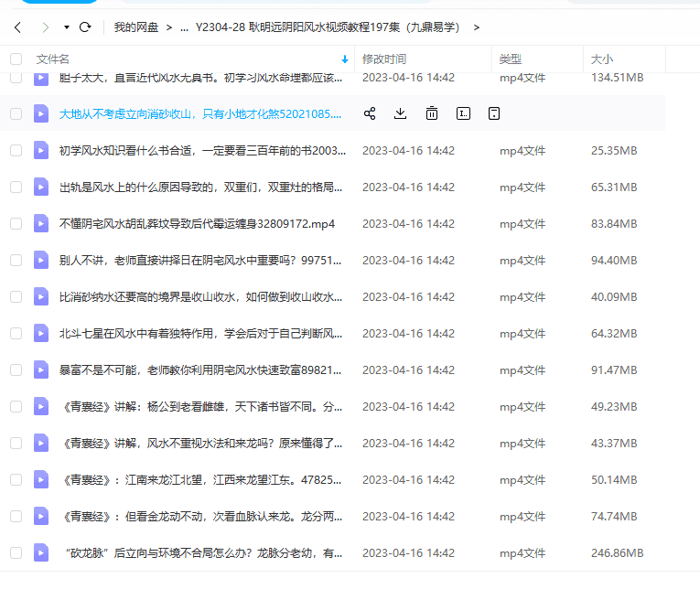This screenshot has height=589, width=700.
Task: Toggle sort order arrow on 文件名 column
Action: [345, 59]
